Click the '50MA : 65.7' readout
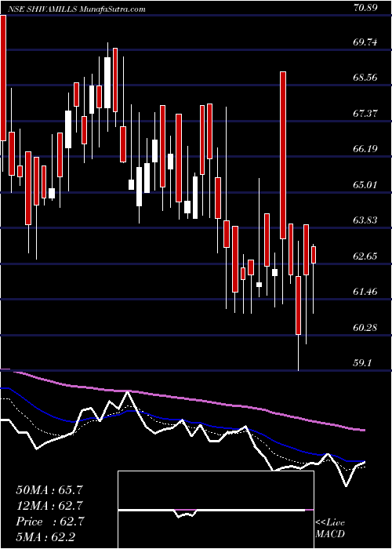 (x=49, y=489)
